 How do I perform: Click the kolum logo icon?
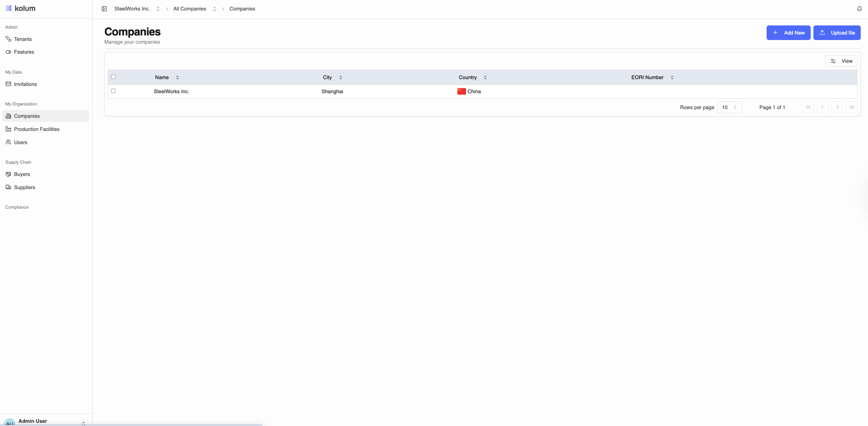(x=9, y=8)
